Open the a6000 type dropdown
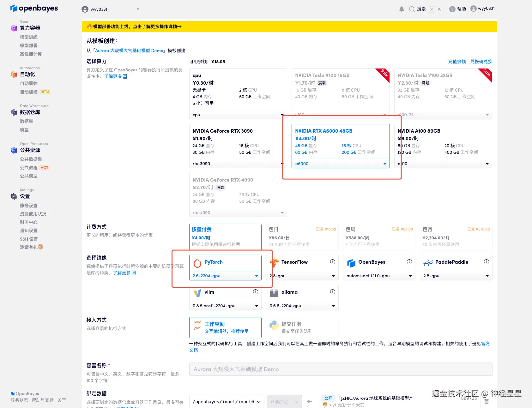Image resolution: width=532 pixels, height=408 pixels. coord(341,164)
